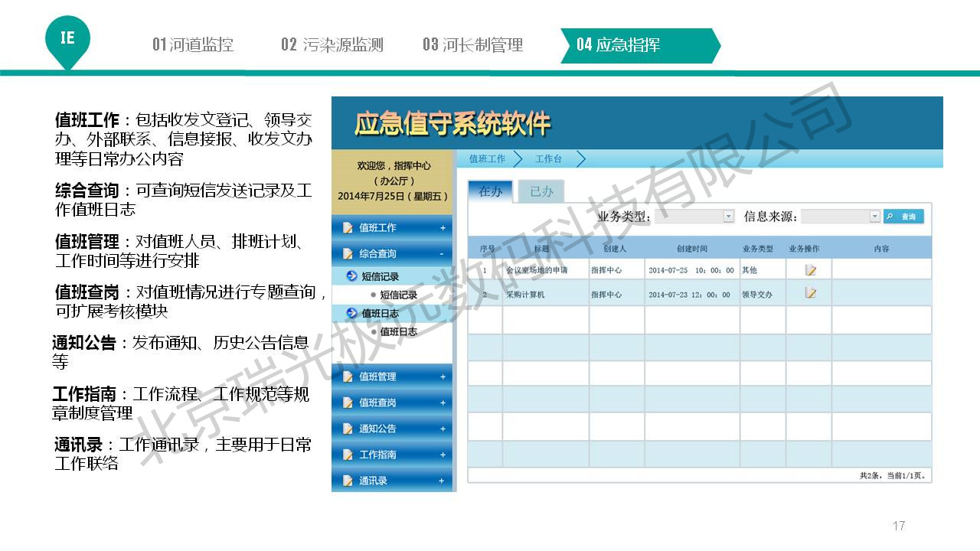980x551 pixels.
Task: Open the 信息来源 dropdown
Action: [x=874, y=217]
